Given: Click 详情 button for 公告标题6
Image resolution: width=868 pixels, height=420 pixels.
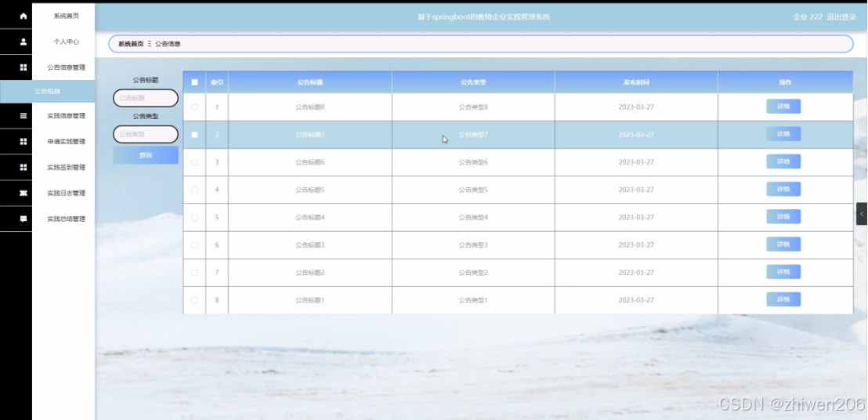Looking at the screenshot, I should pyautogui.click(x=783, y=161).
